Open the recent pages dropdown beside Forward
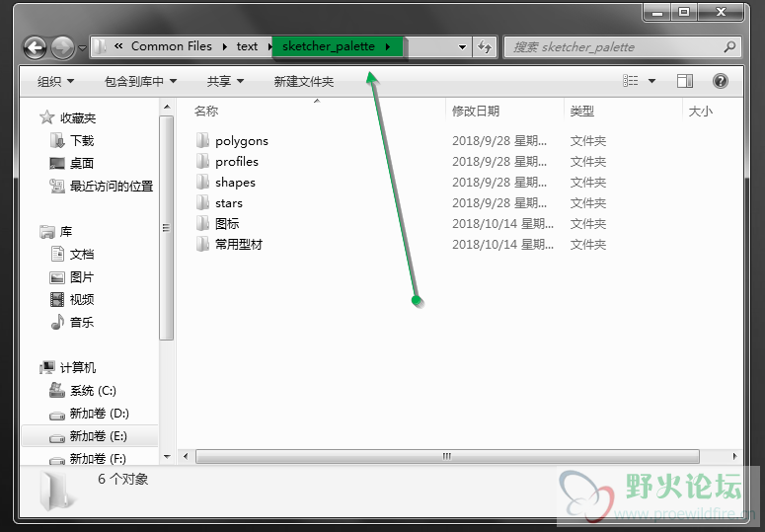 click(82, 47)
